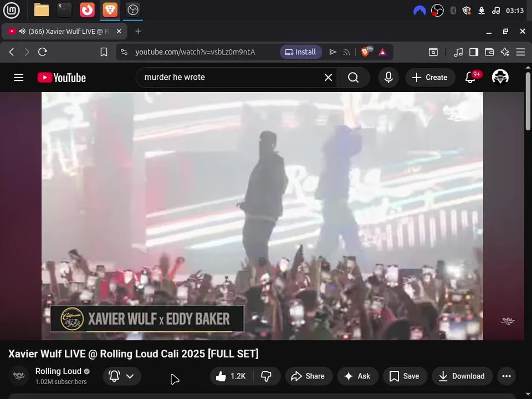Click the YouTube search magnifier button
Image resolution: width=532 pixels, height=399 pixels.
coord(353,78)
